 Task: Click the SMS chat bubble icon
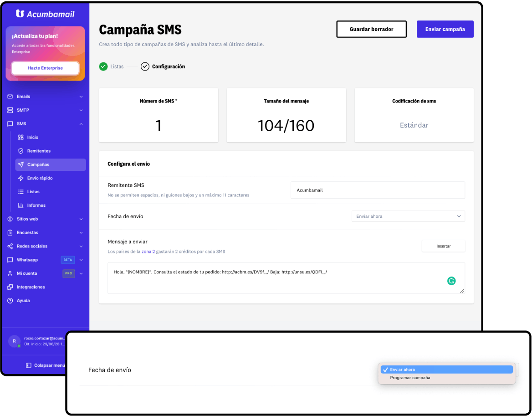click(10, 124)
